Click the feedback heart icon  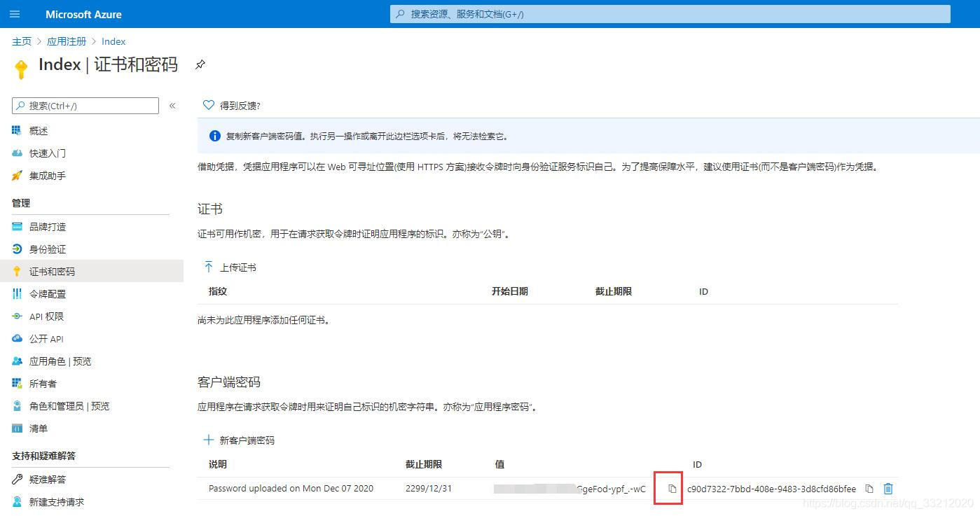tap(208, 105)
